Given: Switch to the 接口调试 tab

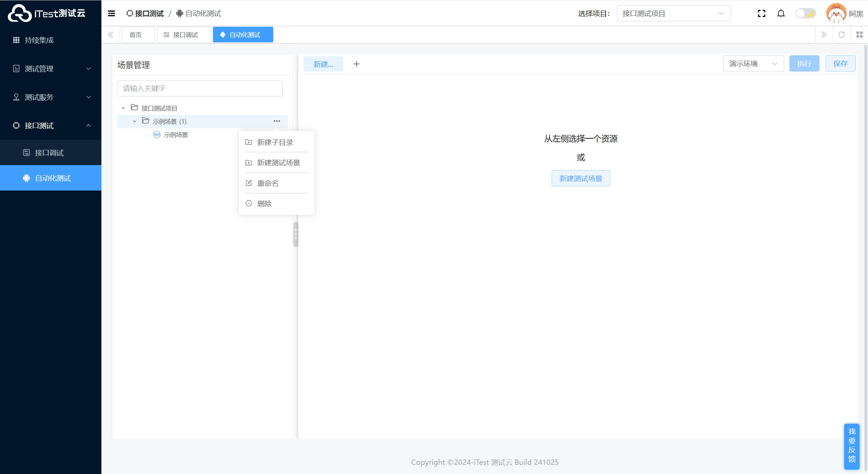Looking at the screenshot, I should click(x=184, y=35).
